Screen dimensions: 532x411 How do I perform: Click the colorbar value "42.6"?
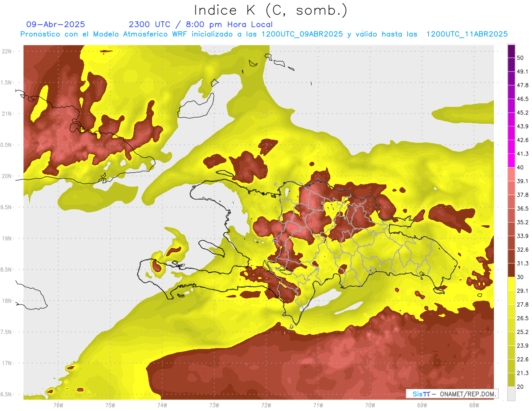point(523,140)
